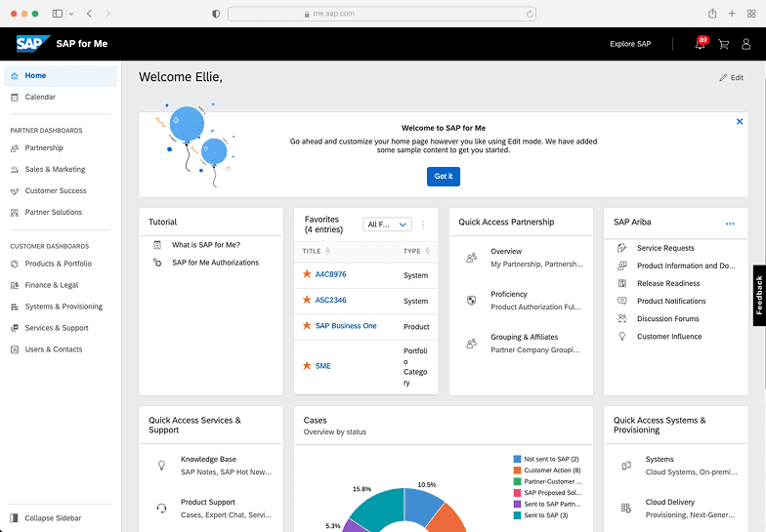This screenshot has width=766, height=532.
Task: Select Home in the sidebar
Action: pyautogui.click(x=61, y=76)
